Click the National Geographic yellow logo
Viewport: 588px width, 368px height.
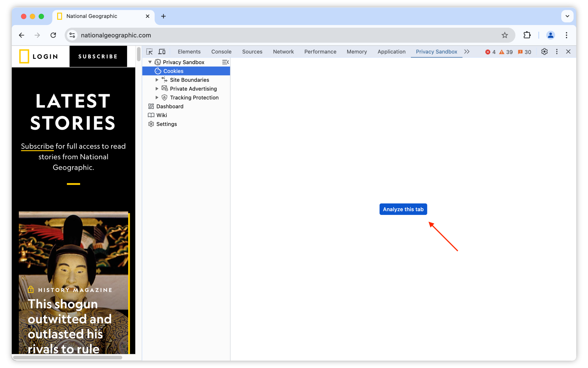pos(24,56)
